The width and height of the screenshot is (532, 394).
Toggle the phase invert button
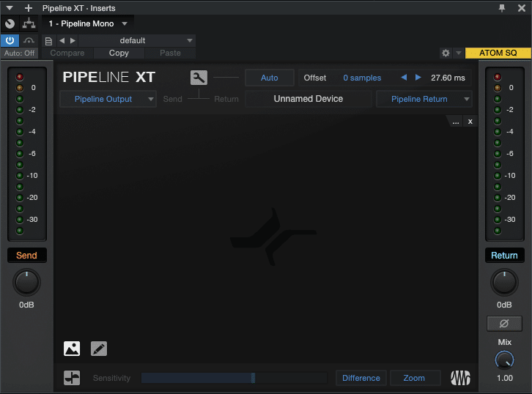pos(504,323)
